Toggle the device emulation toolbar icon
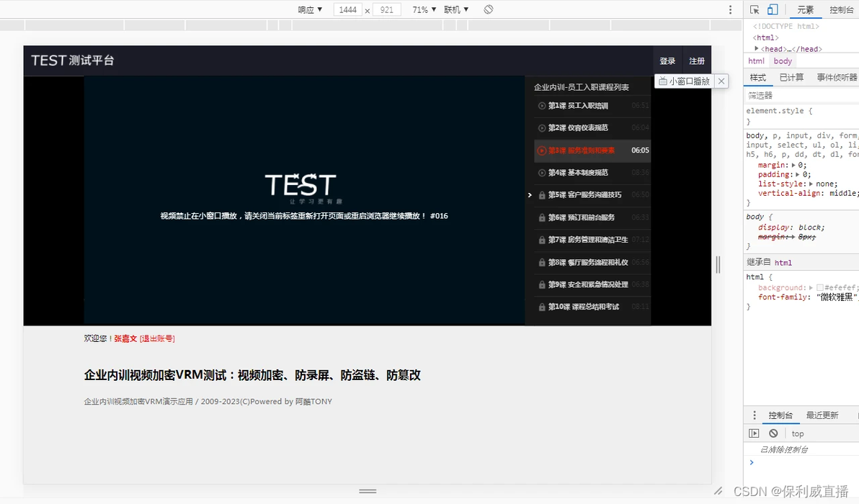This screenshot has height=504, width=859. 773,9
